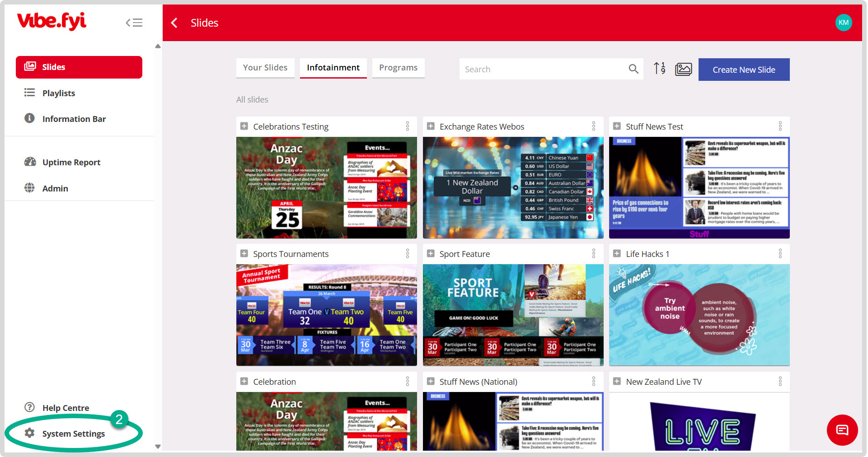Open the Stuff News (National) thumbnail

[x=513, y=421]
